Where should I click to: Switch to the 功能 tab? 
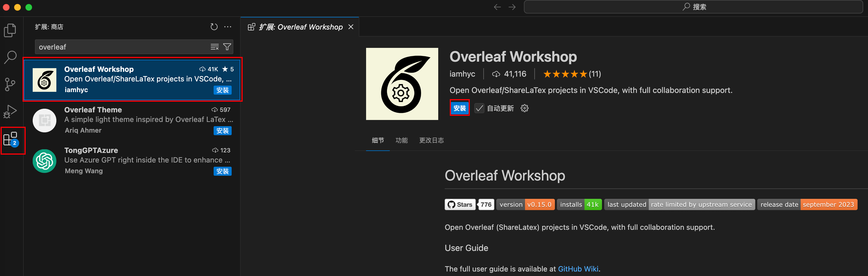point(401,140)
